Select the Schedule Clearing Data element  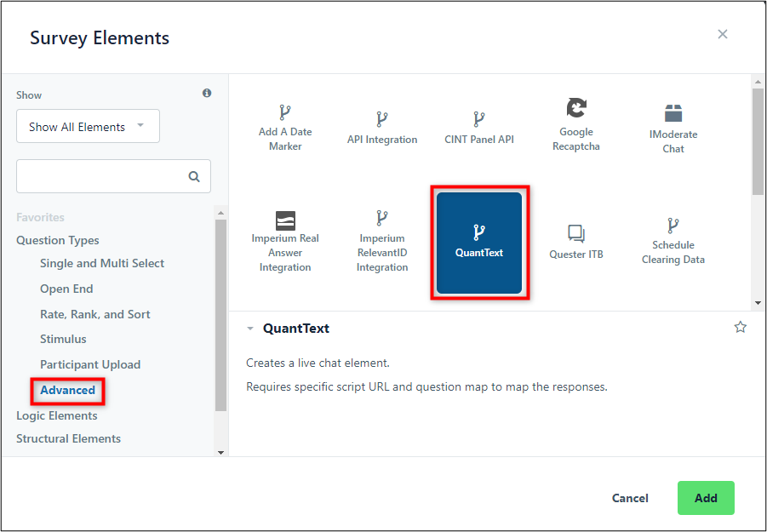tap(673, 243)
